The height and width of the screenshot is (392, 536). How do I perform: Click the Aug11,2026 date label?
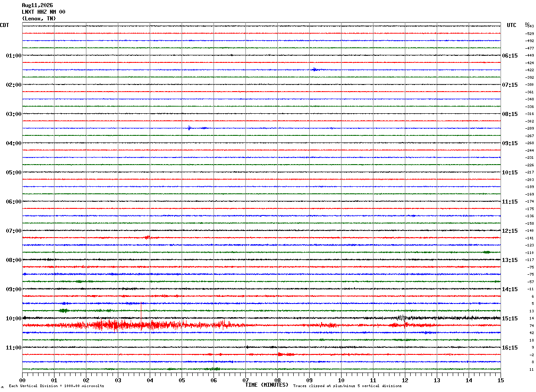coord(37,5)
